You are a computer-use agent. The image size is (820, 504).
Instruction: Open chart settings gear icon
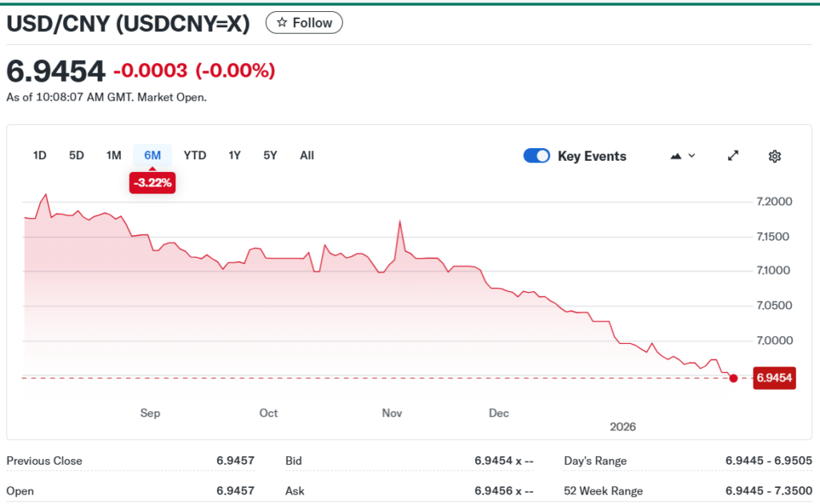pos(774,156)
